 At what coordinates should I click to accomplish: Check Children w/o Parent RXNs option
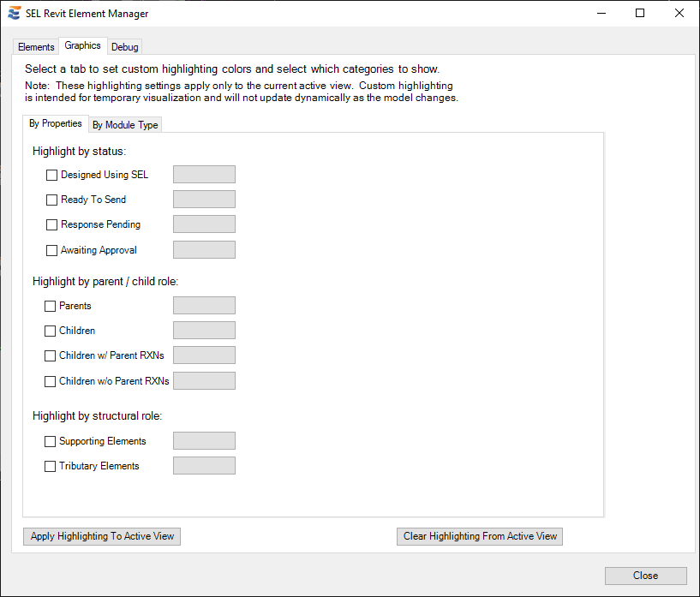pyautogui.click(x=50, y=381)
